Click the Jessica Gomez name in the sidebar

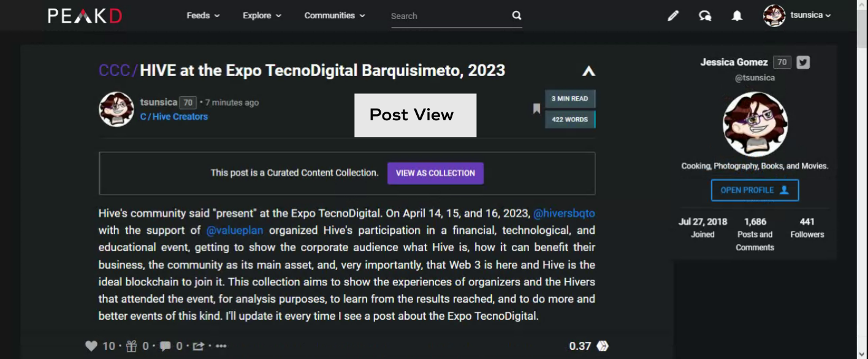coord(734,62)
